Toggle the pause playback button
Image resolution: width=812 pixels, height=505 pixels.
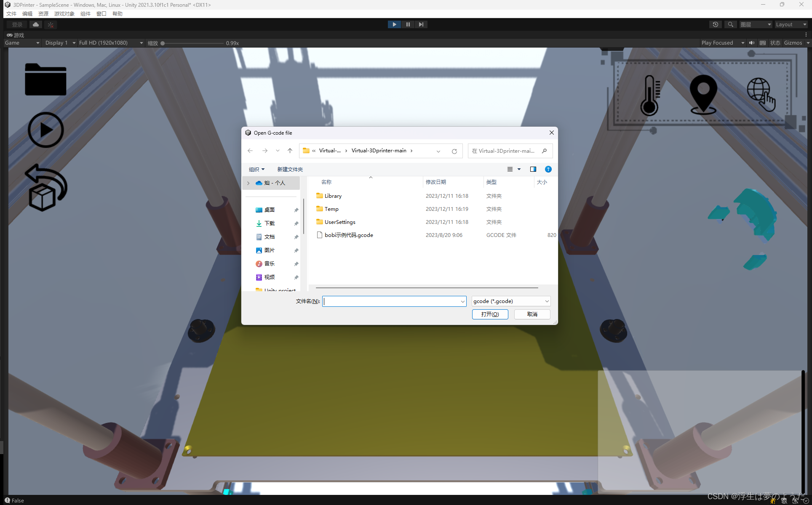[x=408, y=24]
